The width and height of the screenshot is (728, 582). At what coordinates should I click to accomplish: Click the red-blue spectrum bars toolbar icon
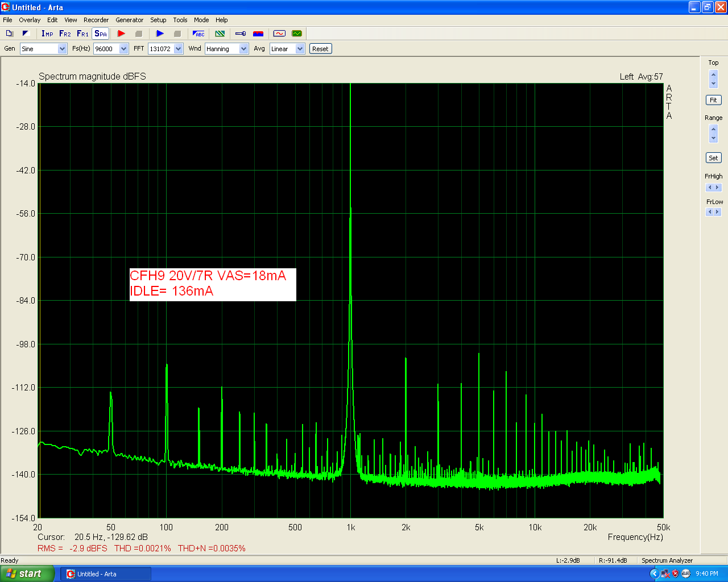coord(258,34)
